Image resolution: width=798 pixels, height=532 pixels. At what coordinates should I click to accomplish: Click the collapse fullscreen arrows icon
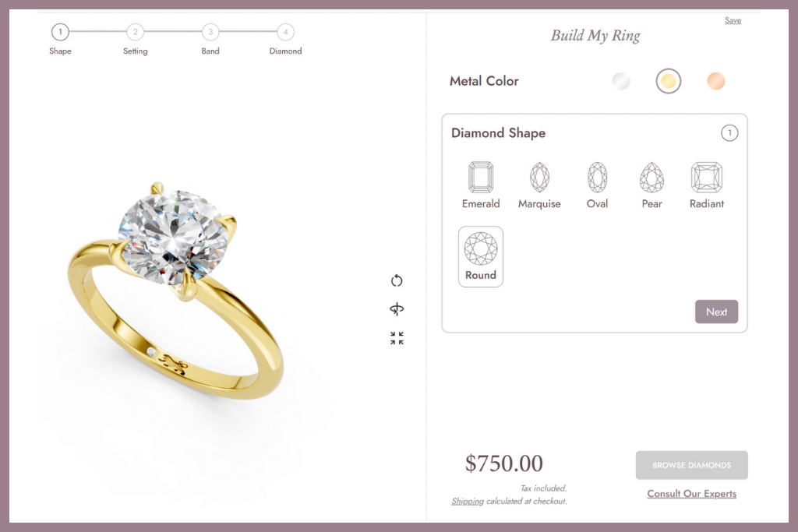[397, 338]
